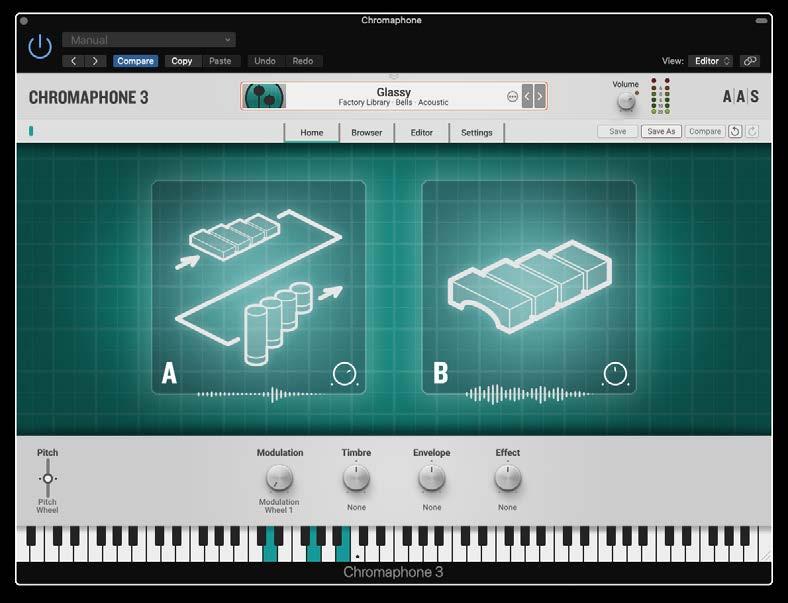This screenshot has height=603, width=788.
Task: Turn the Effect knob
Action: [x=508, y=478]
